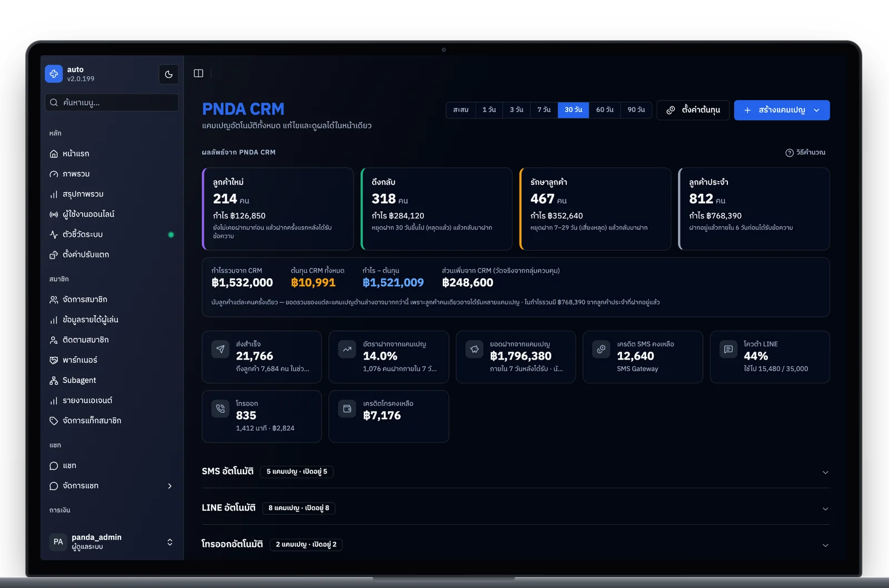This screenshot has width=889, height=588.
Task: Click the PA user avatar
Action: point(58,542)
